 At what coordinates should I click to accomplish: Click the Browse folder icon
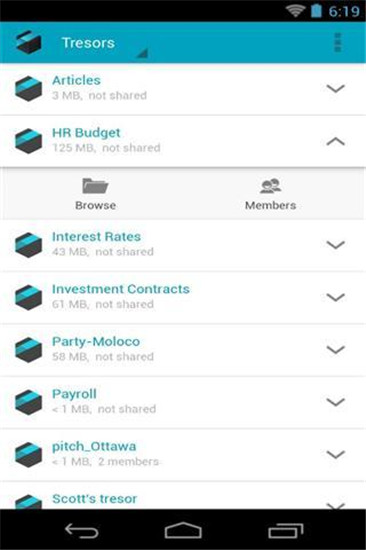point(95,186)
